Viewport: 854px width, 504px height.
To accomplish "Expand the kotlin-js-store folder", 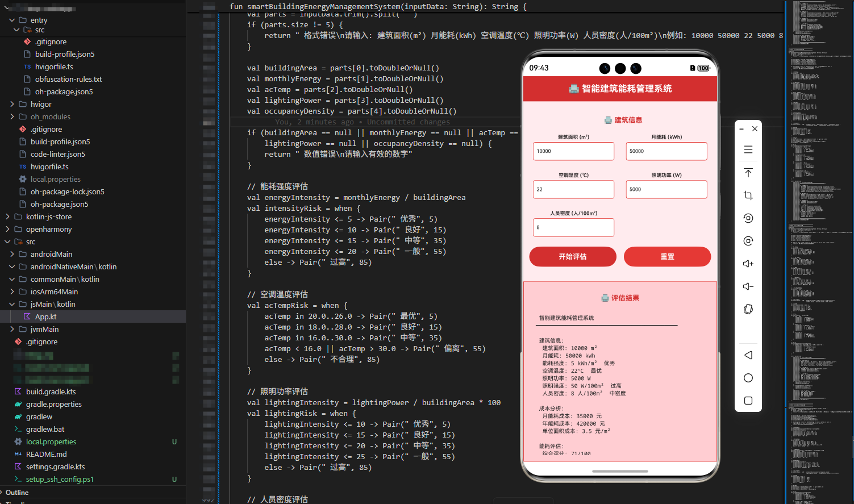I will pos(7,216).
